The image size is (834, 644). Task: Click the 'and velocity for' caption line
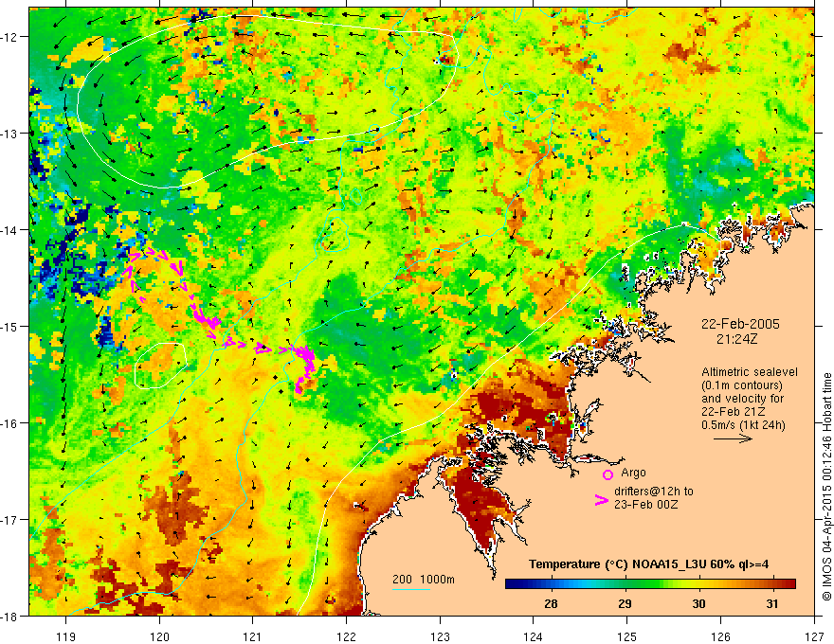point(742,399)
